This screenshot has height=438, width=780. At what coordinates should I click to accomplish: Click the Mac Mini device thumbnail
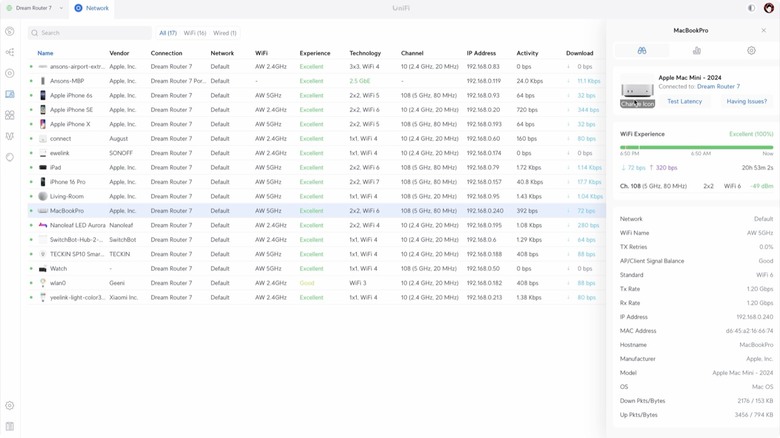click(637, 89)
